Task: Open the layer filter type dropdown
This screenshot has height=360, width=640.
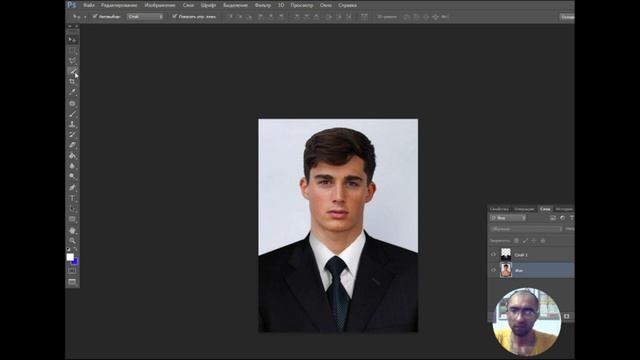Action: 508,218
